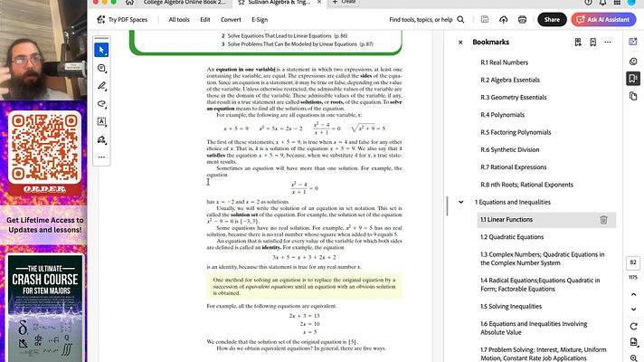Close the Bookmarks panel
Image resolution: width=644 pixels, height=362 pixels.
460,43
